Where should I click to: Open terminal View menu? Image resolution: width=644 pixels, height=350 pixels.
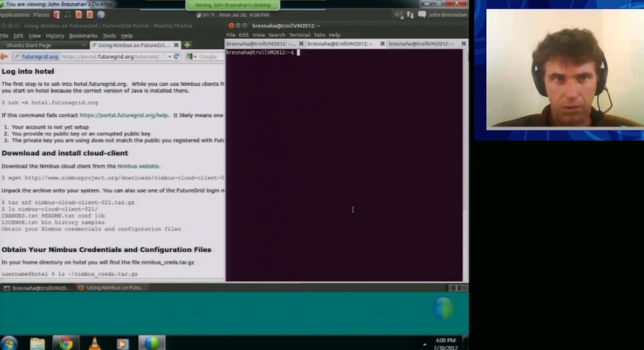258,35
